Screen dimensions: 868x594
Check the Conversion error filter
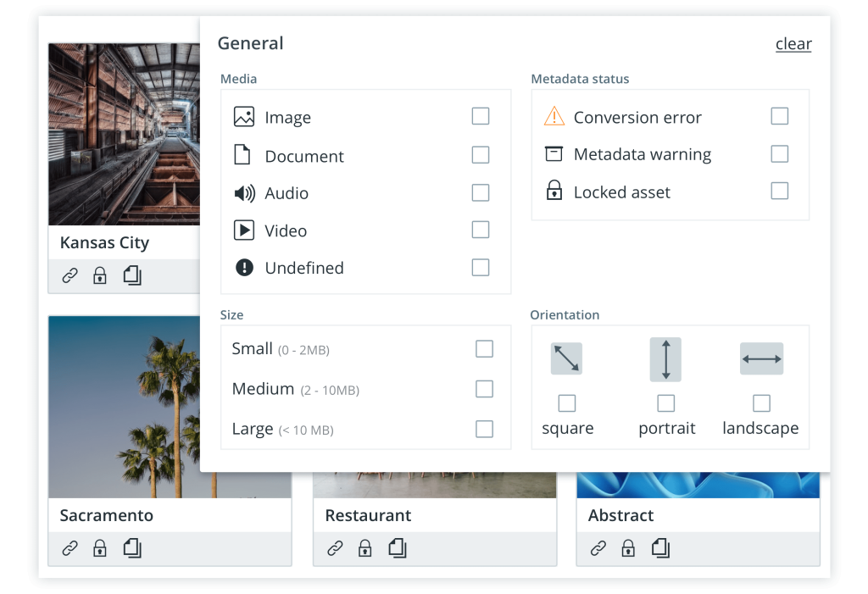coord(780,116)
